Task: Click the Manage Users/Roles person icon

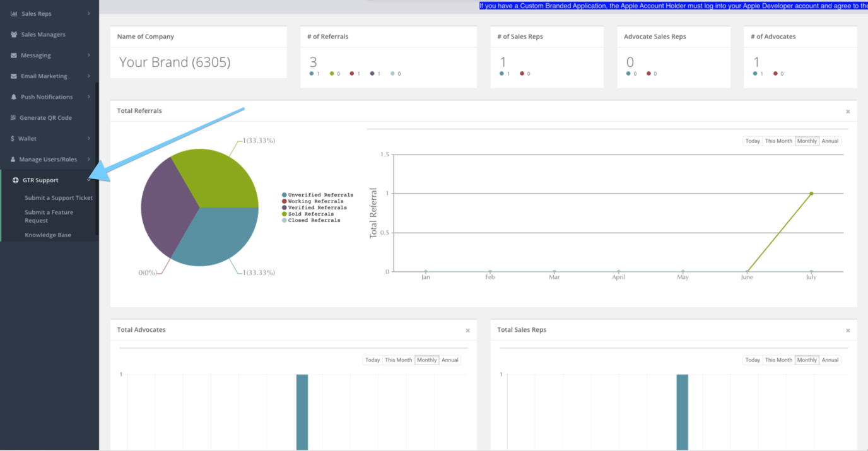Action: pos(13,160)
